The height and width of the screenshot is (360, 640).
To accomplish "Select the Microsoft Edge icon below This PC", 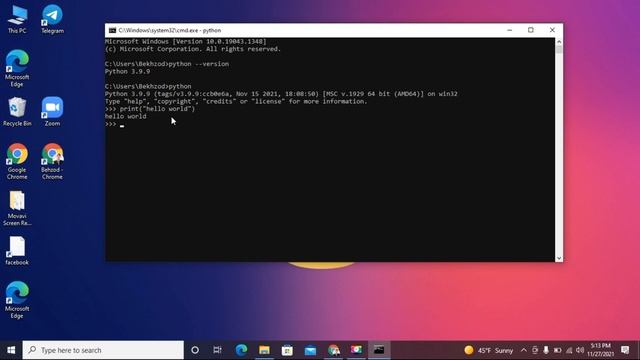I will (x=17, y=68).
